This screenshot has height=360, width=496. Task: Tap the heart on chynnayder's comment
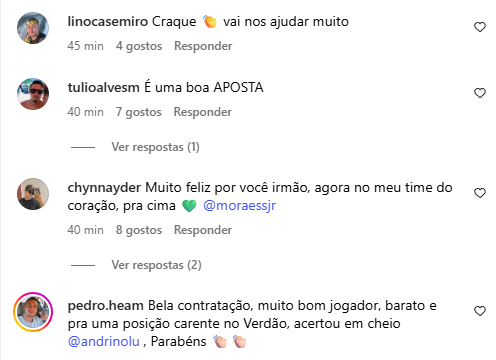tap(480, 193)
